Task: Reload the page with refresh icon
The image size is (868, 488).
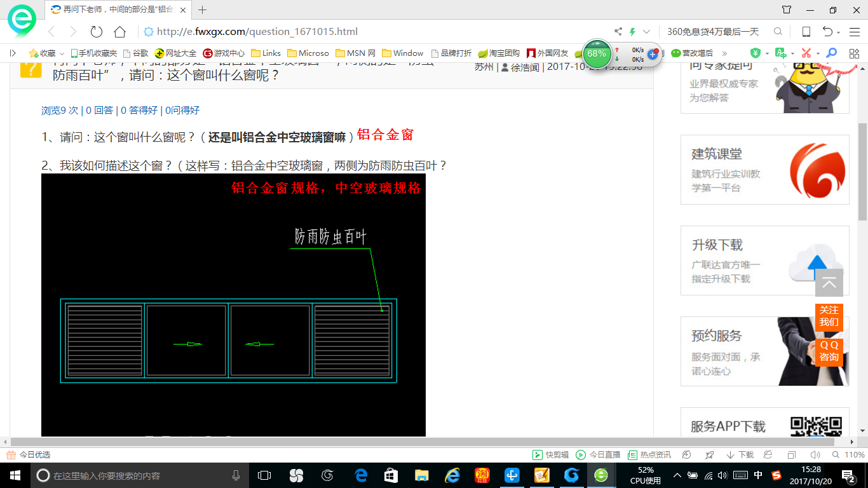Action: tap(97, 32)
